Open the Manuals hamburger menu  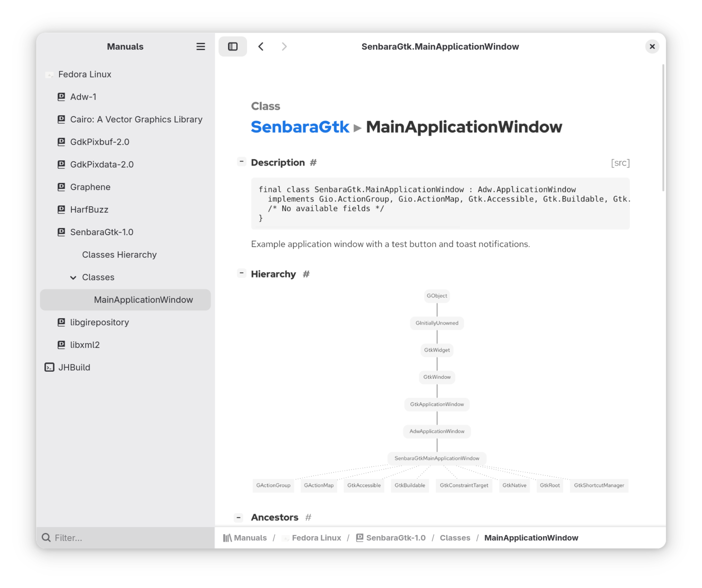[201, 47]
